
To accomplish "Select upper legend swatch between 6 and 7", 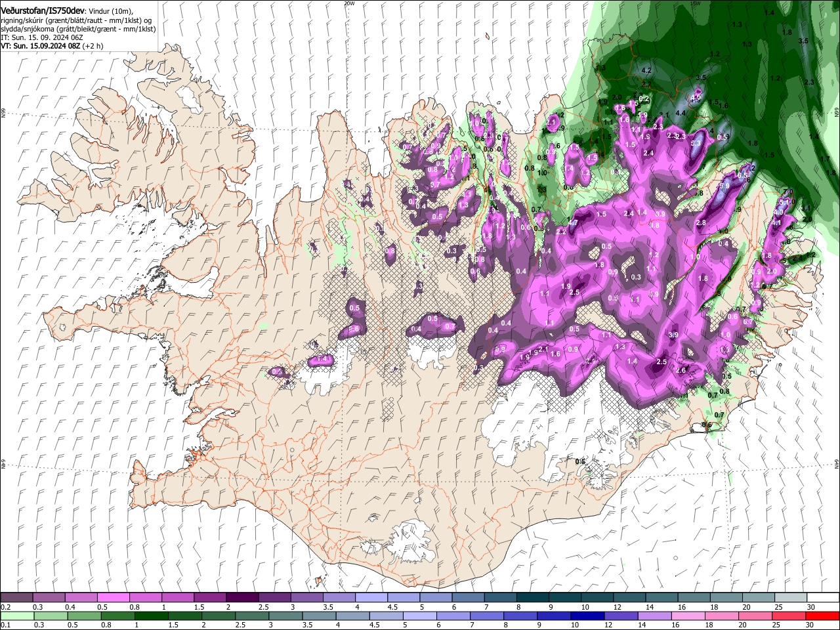I will tap(468, 598).
